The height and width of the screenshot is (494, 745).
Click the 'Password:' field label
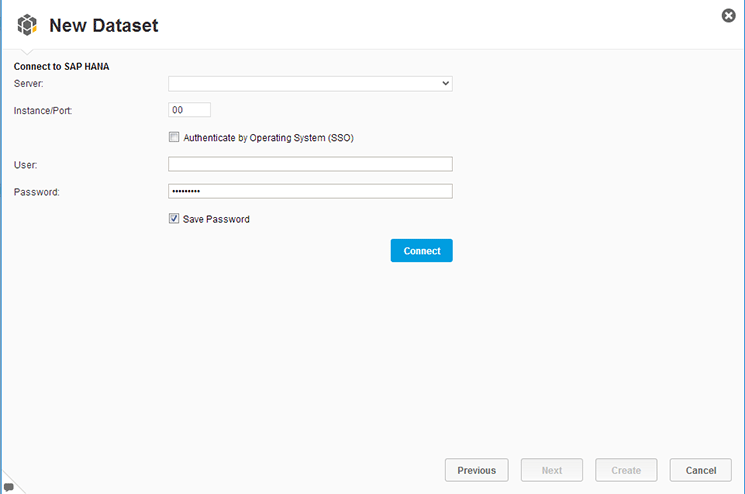pos(36,191)
